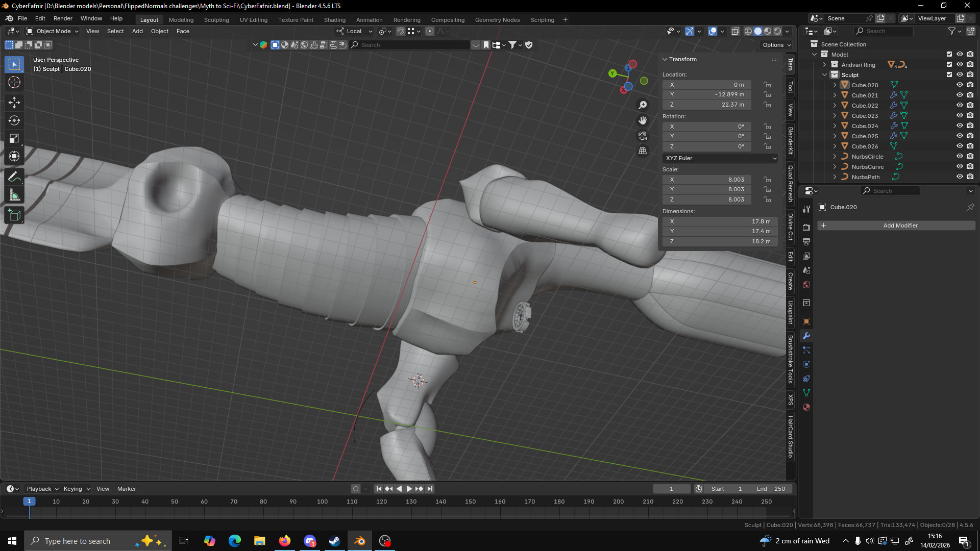Switch viewport to perspective/orthographic grid icon
Image resolution: width=980 pixels, height=551 pixels.
(x=643, y=151)
